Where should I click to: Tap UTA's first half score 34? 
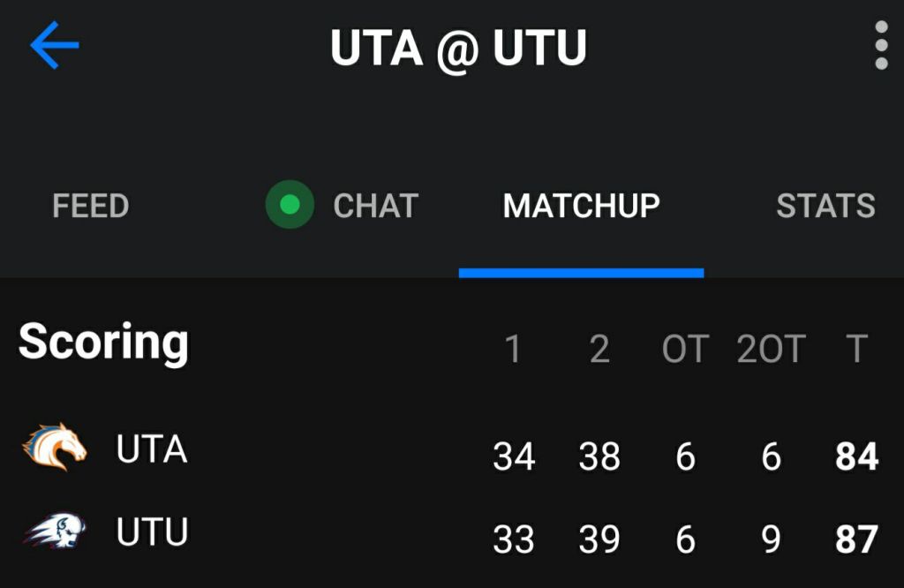pos(514,457)
